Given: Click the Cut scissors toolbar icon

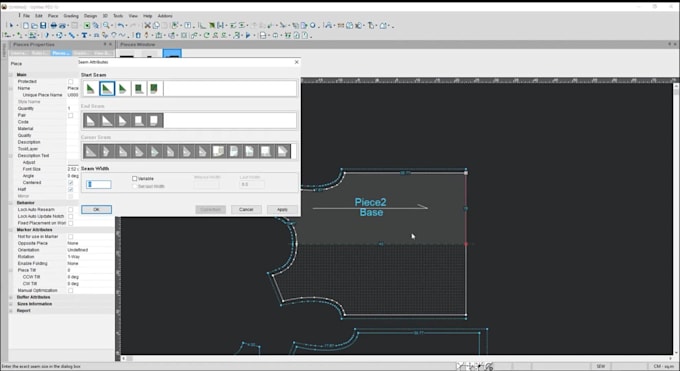Looking at the screenshot, I should click(147, 26).
